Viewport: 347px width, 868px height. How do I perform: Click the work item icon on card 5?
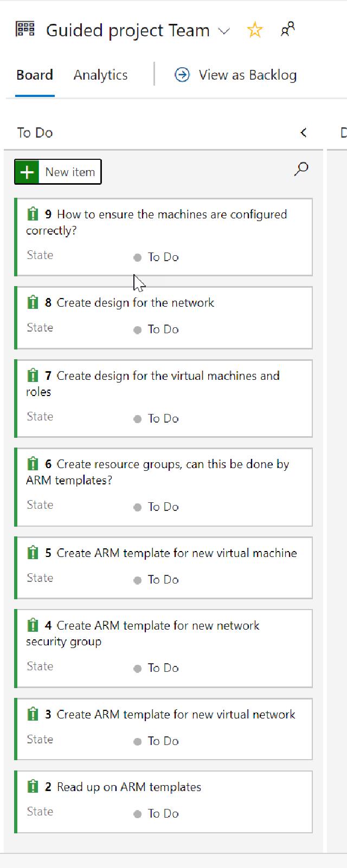click(33, 553)
